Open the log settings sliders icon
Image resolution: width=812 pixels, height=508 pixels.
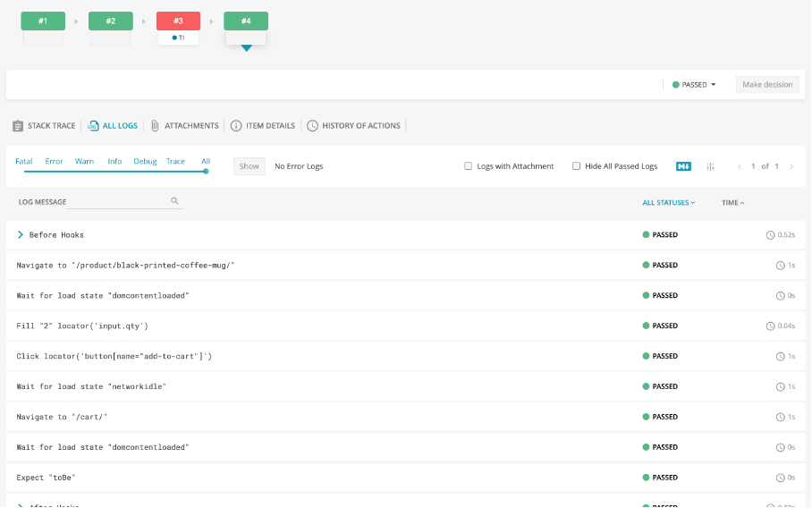click(x=710, y=166)
